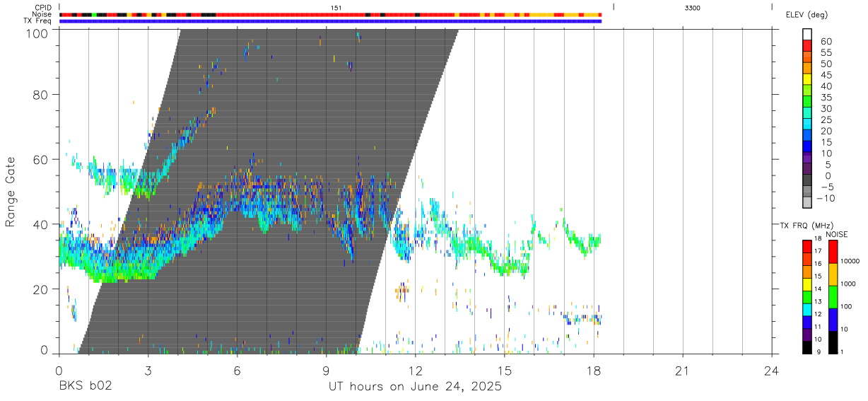
Task: Click the white top segment of ELEV color bar
Action: click(x=807, y=34)
